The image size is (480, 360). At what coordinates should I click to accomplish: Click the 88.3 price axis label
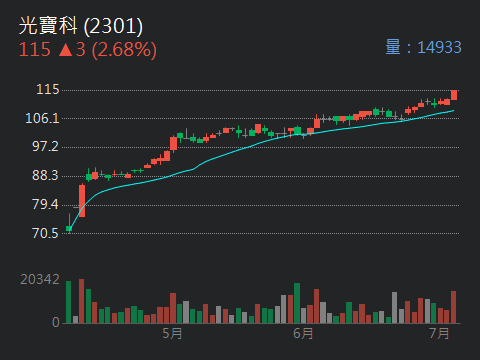[45, 175]
